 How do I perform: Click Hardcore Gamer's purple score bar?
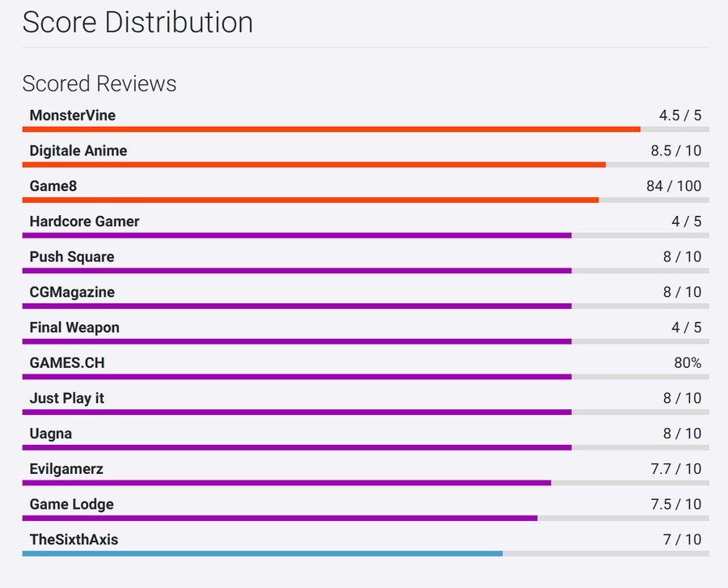click(x=297, y=235)
